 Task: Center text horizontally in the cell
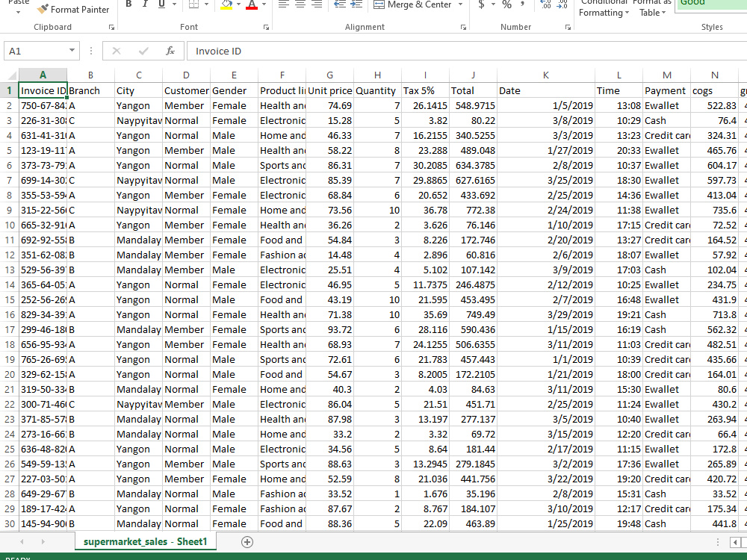pyautogui.click(x=300, y=4)
